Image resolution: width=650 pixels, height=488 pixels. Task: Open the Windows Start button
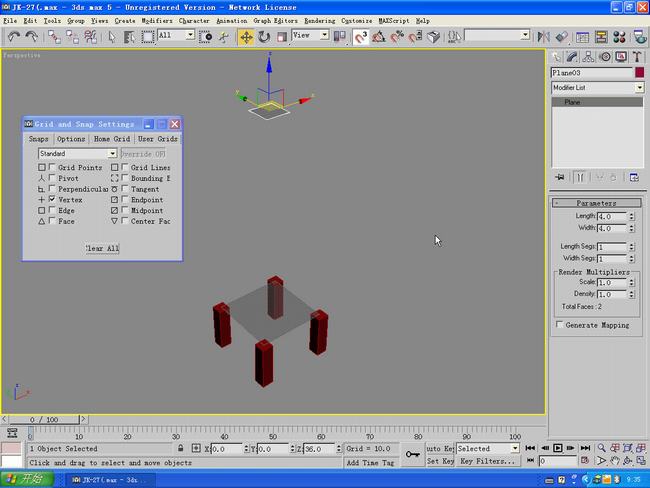point(27,480)
